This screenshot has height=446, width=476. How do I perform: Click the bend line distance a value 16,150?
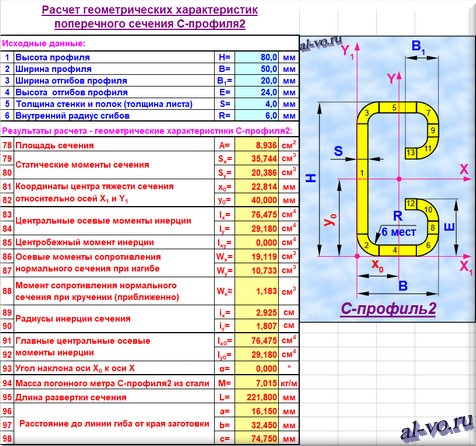(256, 411)
